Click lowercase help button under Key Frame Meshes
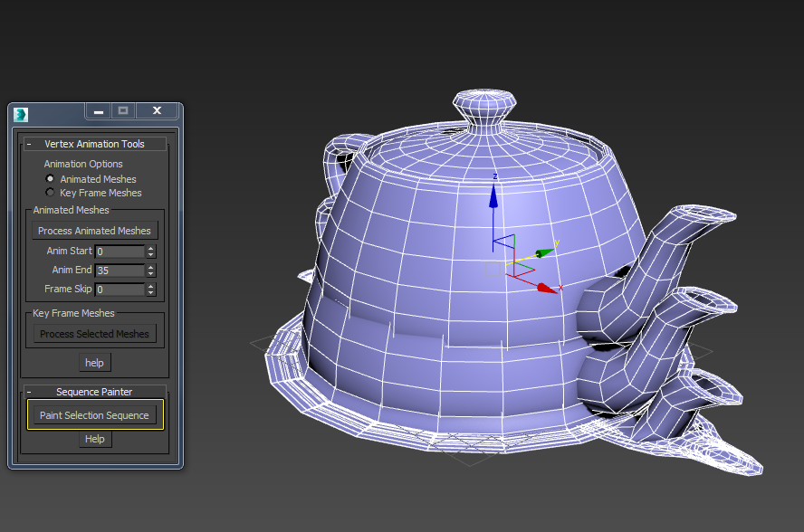Image resolution: width=804 pixels, height=532 pixels. [x=94, y=363]
